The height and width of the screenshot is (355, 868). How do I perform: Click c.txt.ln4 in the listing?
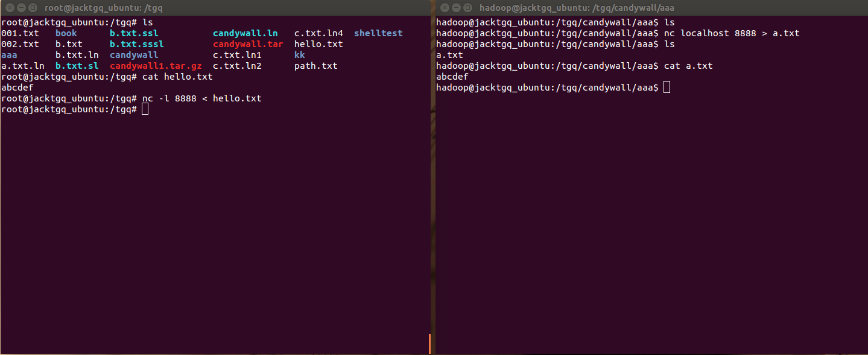[x=318, y=33]
